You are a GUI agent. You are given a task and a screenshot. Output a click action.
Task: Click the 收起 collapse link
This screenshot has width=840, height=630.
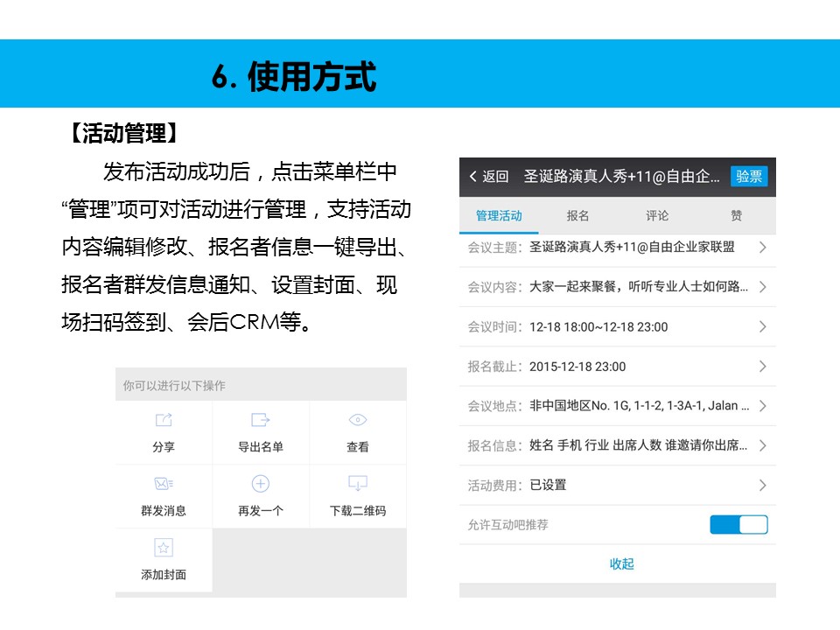coord(621,564)
